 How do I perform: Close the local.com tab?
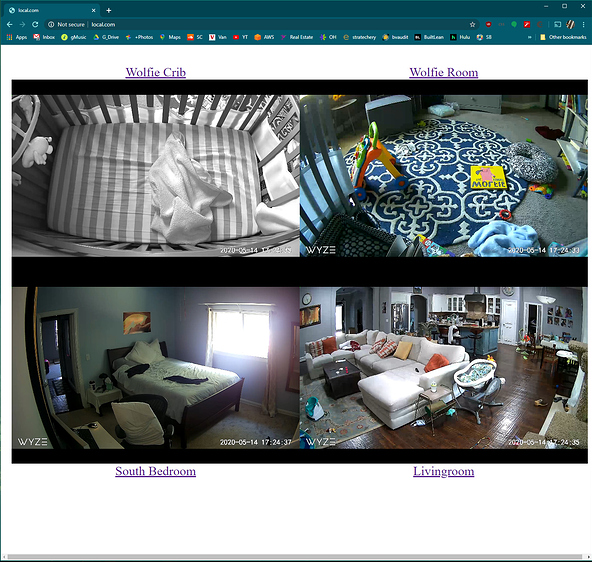point(94,10)
